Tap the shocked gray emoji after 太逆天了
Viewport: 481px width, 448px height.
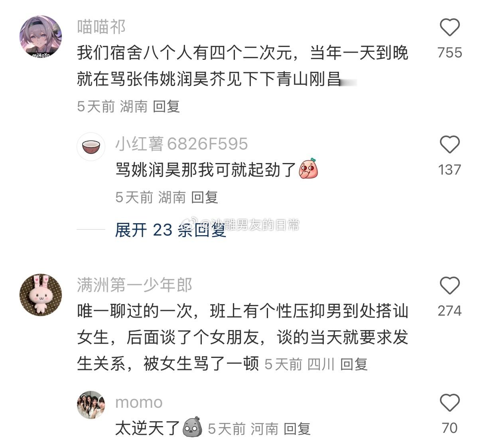[192, 427]
